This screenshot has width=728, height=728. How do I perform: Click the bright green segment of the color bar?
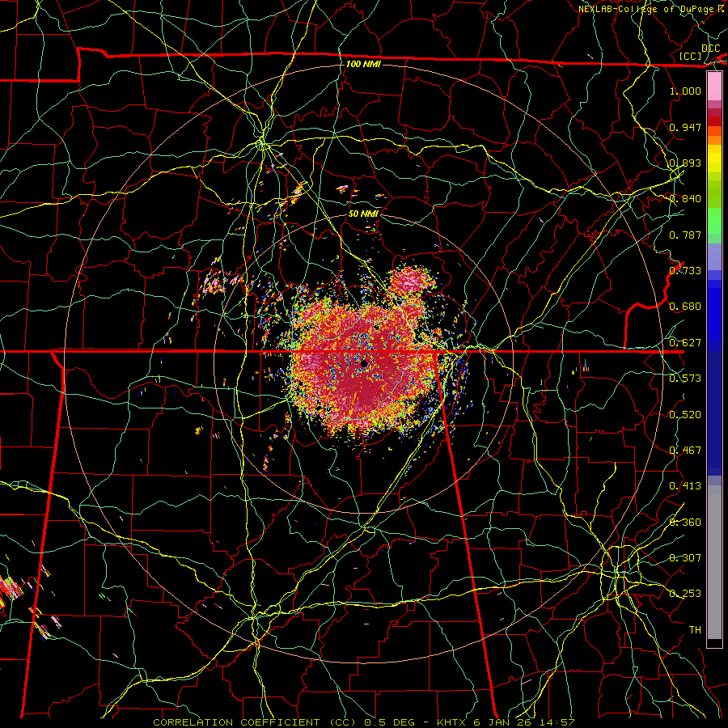pos(714,221)
